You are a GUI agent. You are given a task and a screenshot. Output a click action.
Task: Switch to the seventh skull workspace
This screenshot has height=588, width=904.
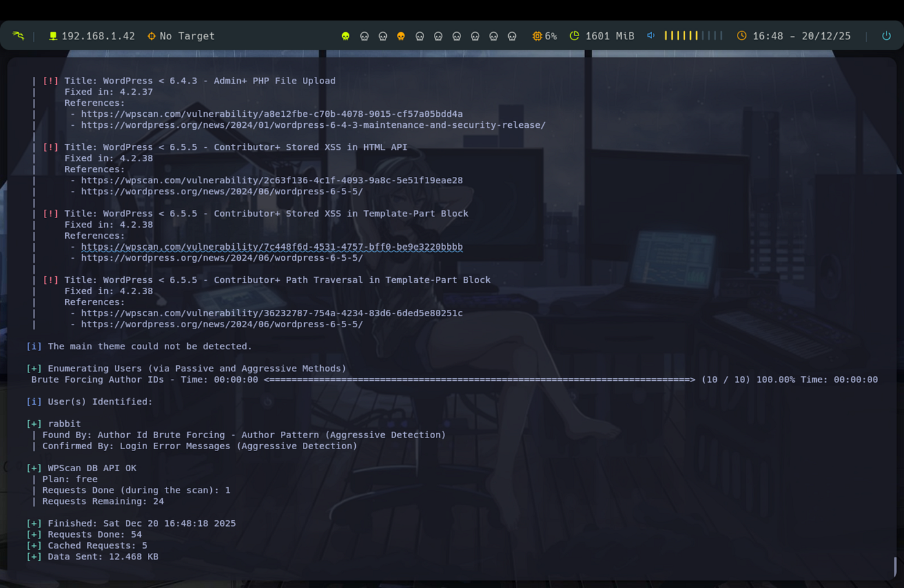click(457, 36)
